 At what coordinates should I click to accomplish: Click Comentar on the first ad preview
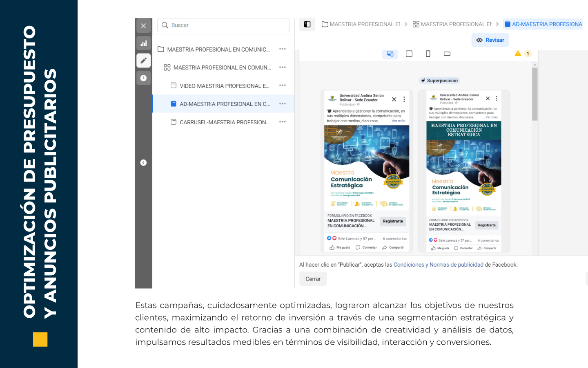point(366,247)
